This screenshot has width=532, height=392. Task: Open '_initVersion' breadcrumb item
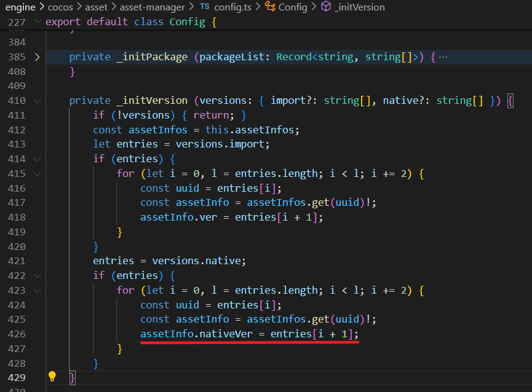(x=360, y=7)
